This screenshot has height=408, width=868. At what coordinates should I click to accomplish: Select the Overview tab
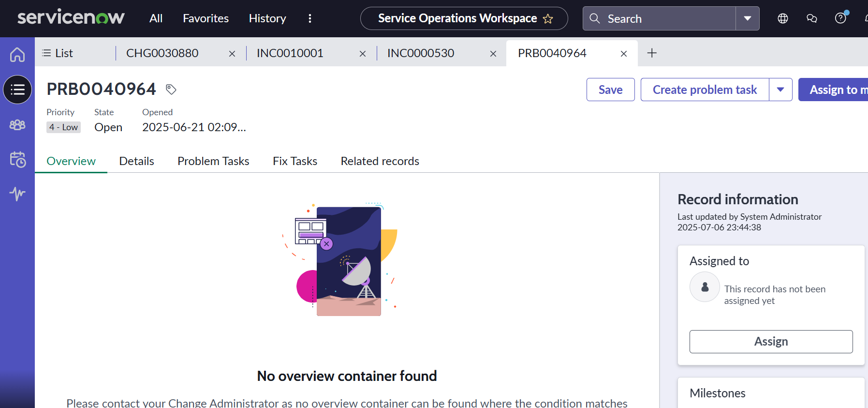pos(71,161)
